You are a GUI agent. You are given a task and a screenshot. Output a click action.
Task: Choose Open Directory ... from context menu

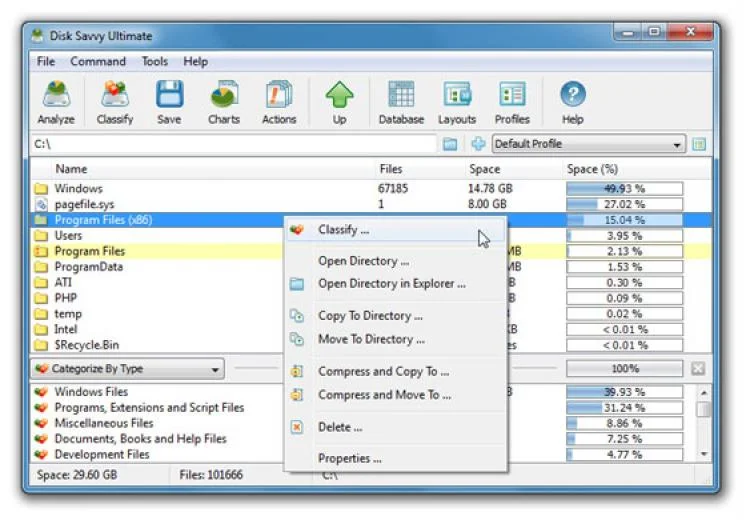396,261
